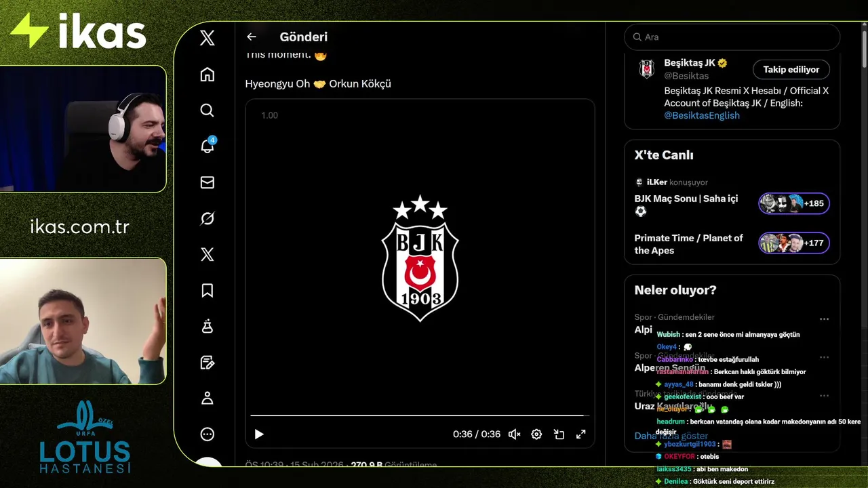Open Bookmarks icon in sidebar
Viewport: 868px width, 488px height.
coord(208,291)
